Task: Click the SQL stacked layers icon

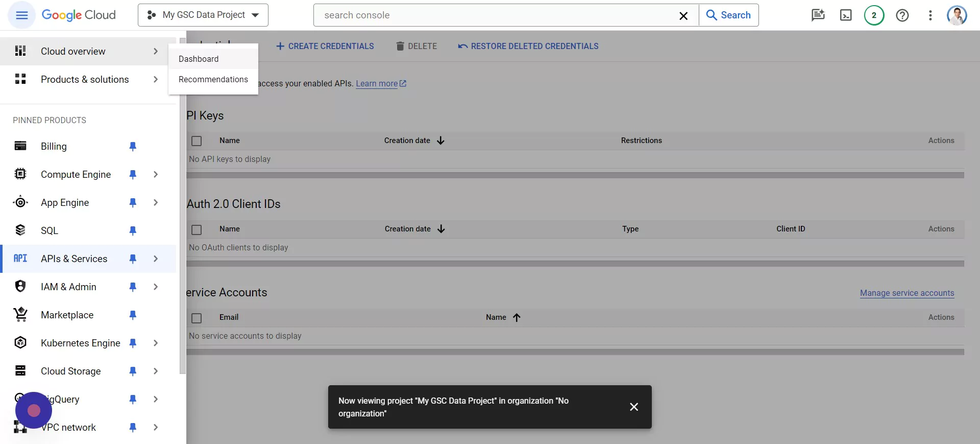Action: (x=20, y=230)
